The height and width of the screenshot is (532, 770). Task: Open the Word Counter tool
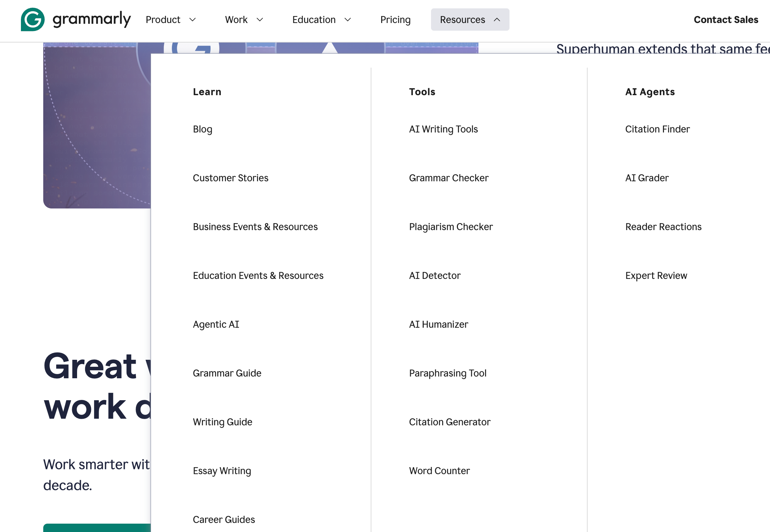[x=439, y=471]
